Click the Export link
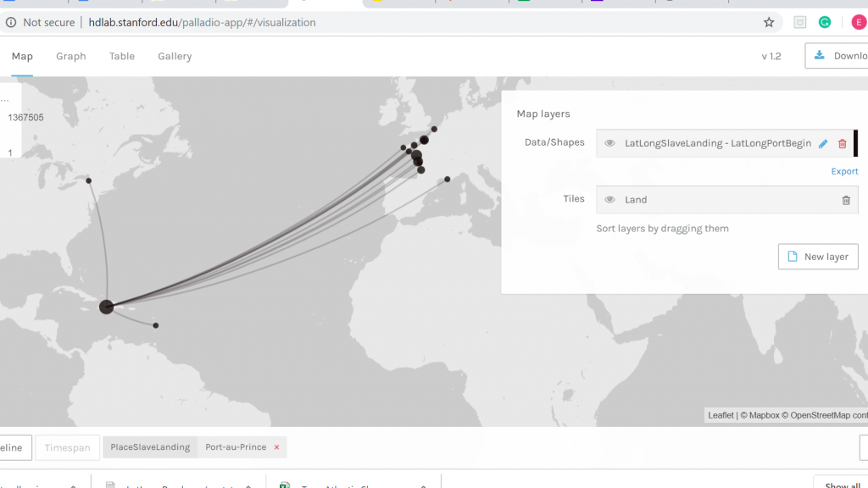This screenshot has height=488, width=868. click(x=844, y=171)
